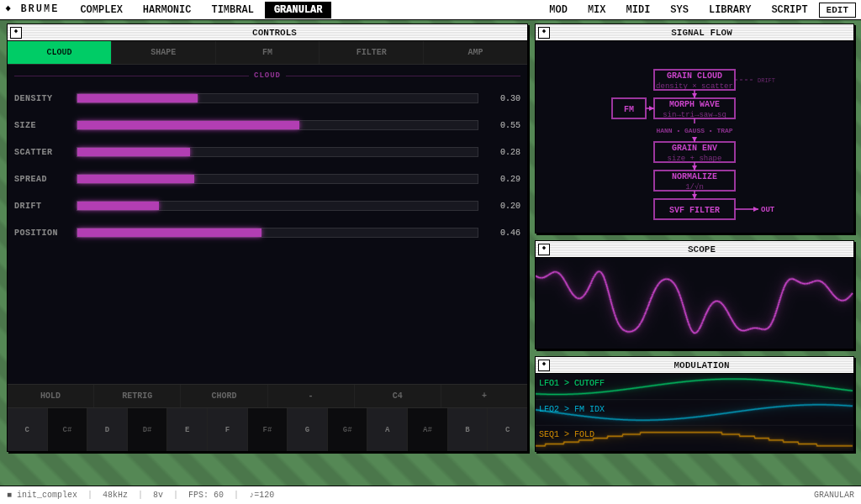Select the SVF FILTER node block
This screenshot has width=861, height=504.
[x=694, y=209]
